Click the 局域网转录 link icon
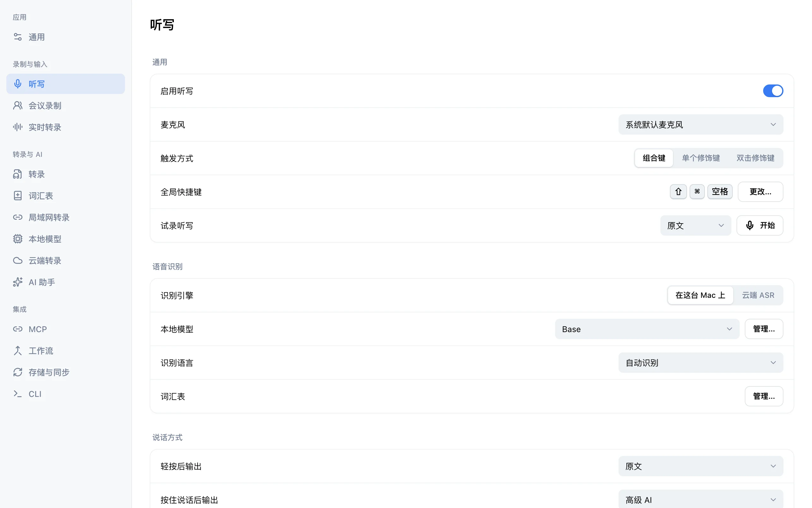The width and height of the screenshot is (812, 508). (17, 217)
